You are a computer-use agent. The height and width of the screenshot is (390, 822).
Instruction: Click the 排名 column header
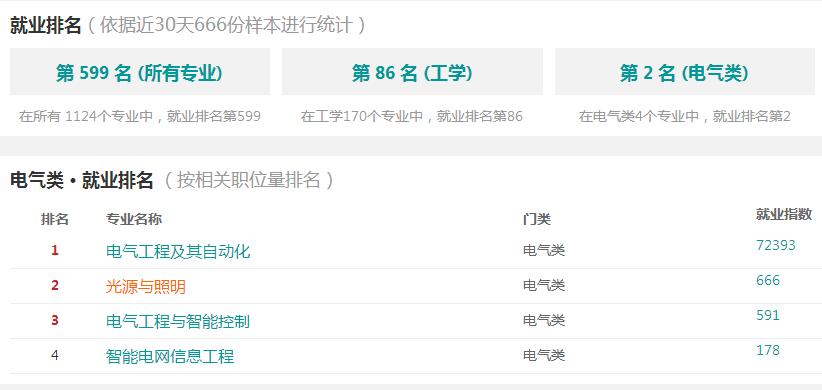click(x=55, y=219)
